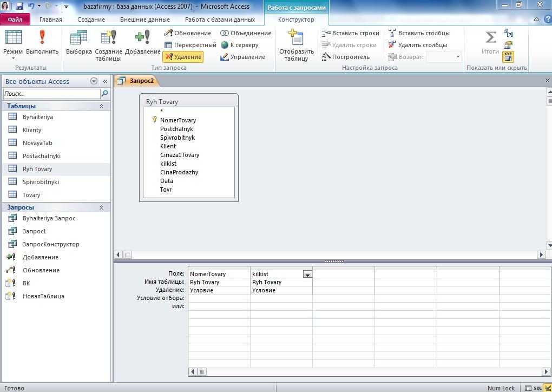The height and width of the screenshot is (392, 552).
Task: Toggle table names display in ribbon
Action: click(x=508, y=56)
